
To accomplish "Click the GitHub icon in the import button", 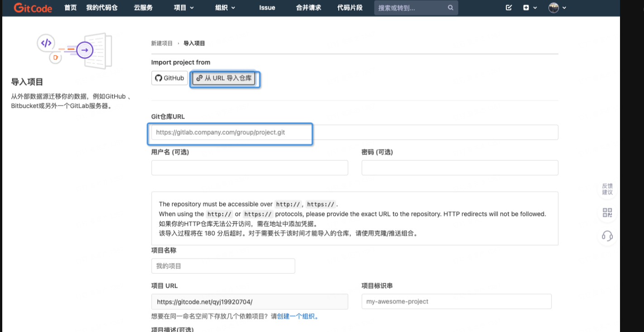I will pyautogui.click(x=158, y=77).
